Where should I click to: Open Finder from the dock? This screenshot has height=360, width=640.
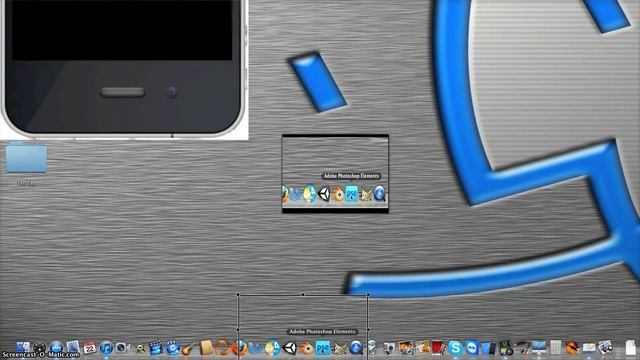[23, 348]
